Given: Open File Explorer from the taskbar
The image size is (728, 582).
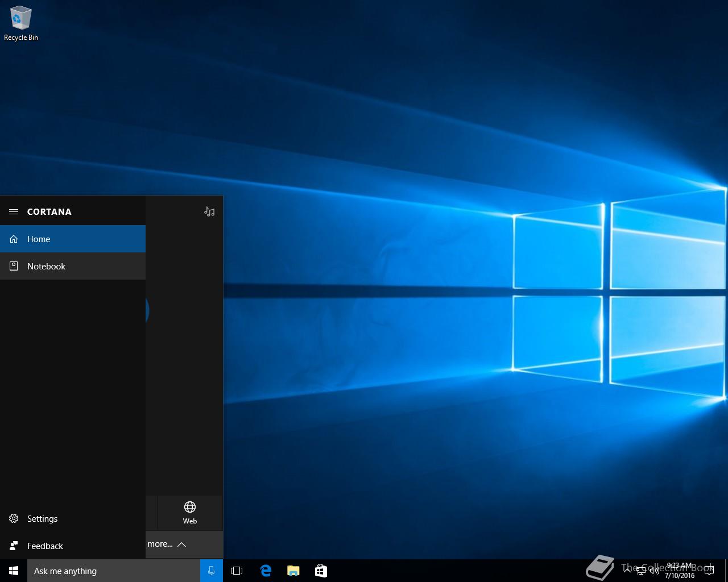Looking at the screenshot, I should (293, 571).
